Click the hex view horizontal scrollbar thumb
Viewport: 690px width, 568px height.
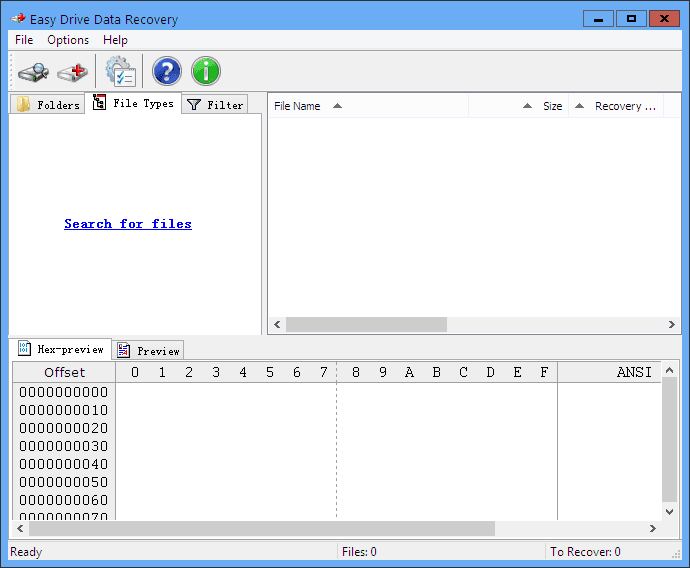coord(262,528)
